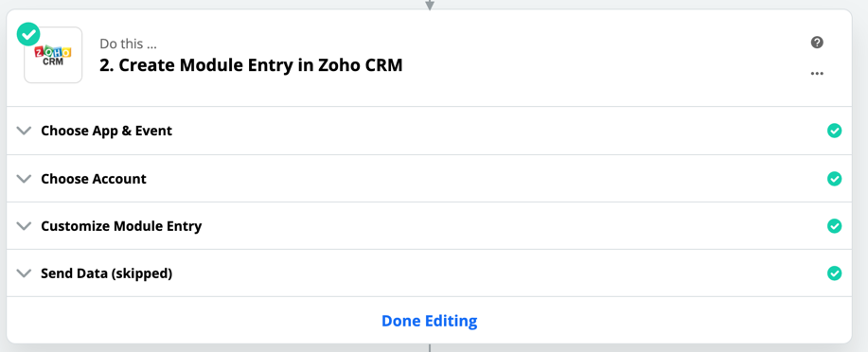Image resolution: width=868 pixels, height=352 pixels.
Task: Select the Choose App & Event section label
Action: point(106,131)
